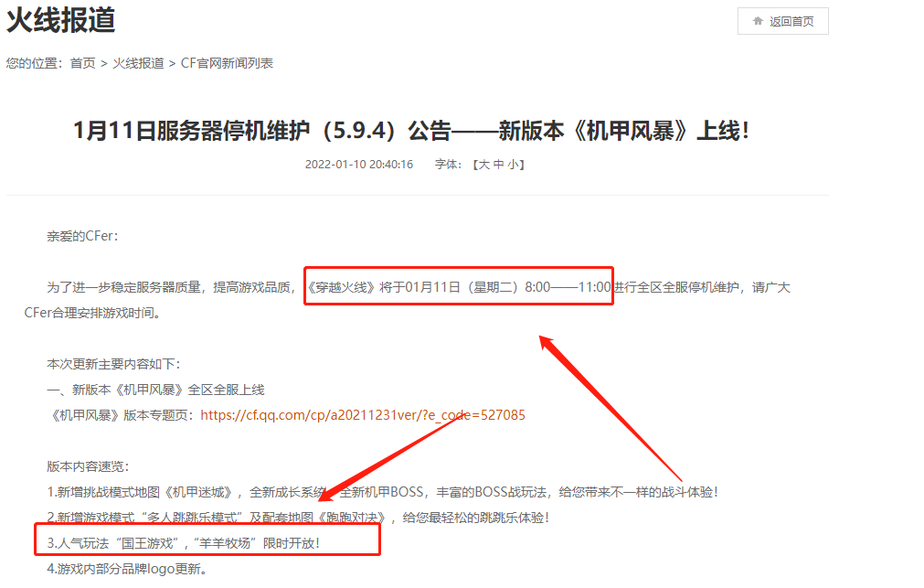Click the publish date 2022-01-10 20:40:16
924x588 pixels.
(359, 165)
